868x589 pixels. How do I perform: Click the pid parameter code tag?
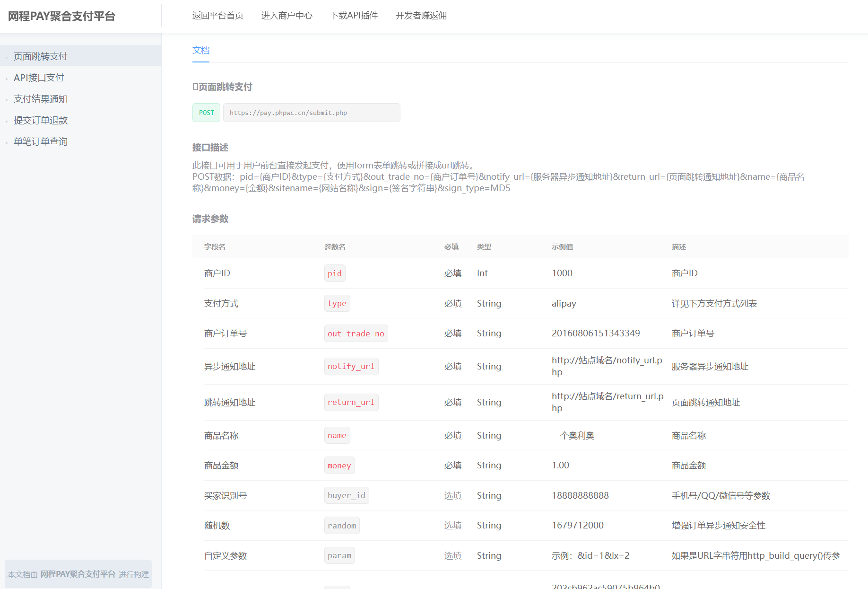(334, 273)
